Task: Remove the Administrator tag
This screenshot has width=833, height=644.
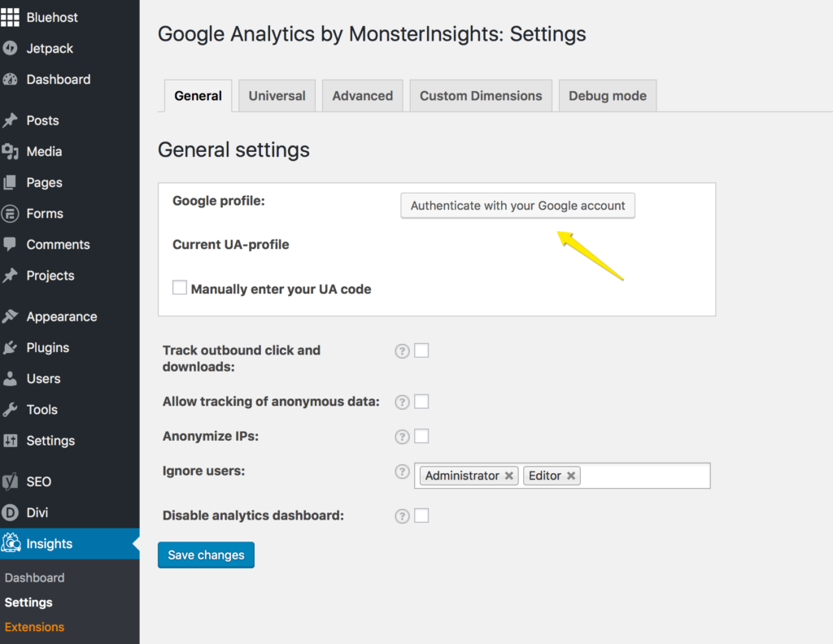Action: coord(509,476)
